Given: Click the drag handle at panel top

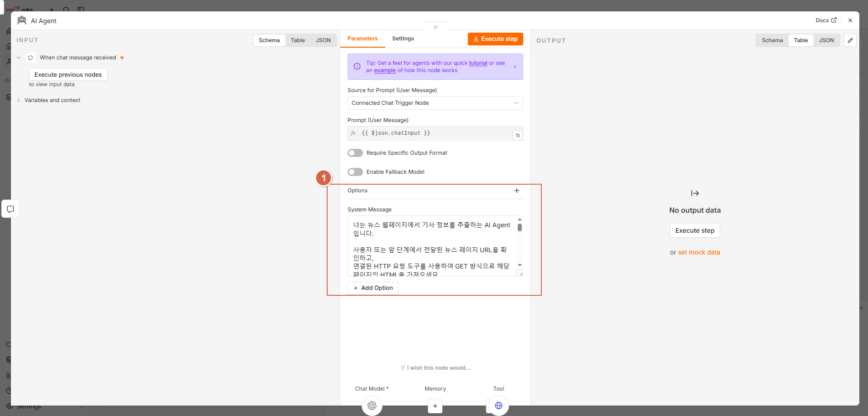Looking at the screenshot, I should (x=436, y=27).
